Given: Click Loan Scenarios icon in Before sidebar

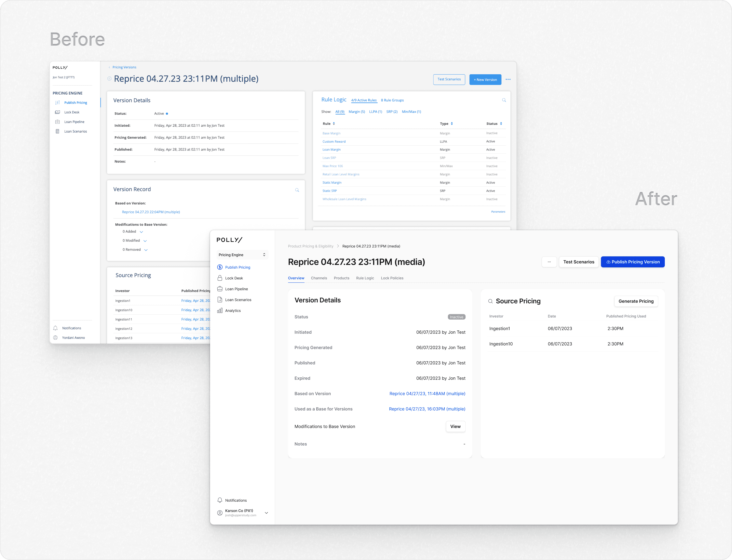Looking at the screenshot, I should [x=57, y=131].
